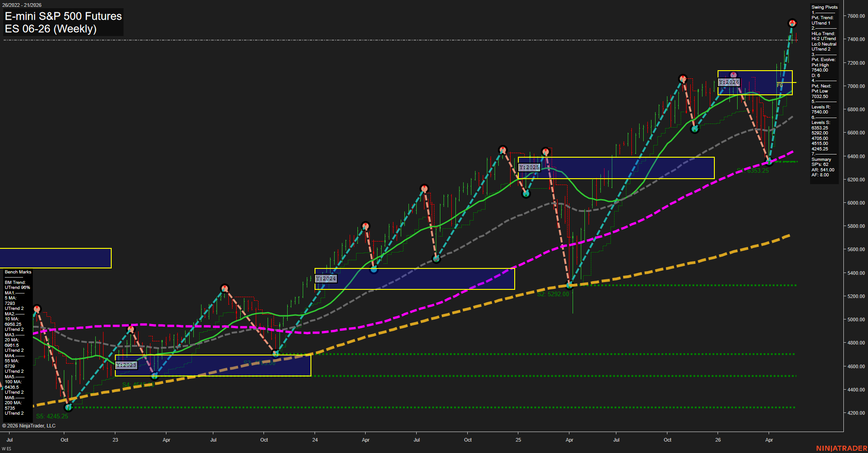This screenshot has width=868, height=453.
Task: Click the UTrend 96% benchmark trend value
Action: click(x=17, y=288)
